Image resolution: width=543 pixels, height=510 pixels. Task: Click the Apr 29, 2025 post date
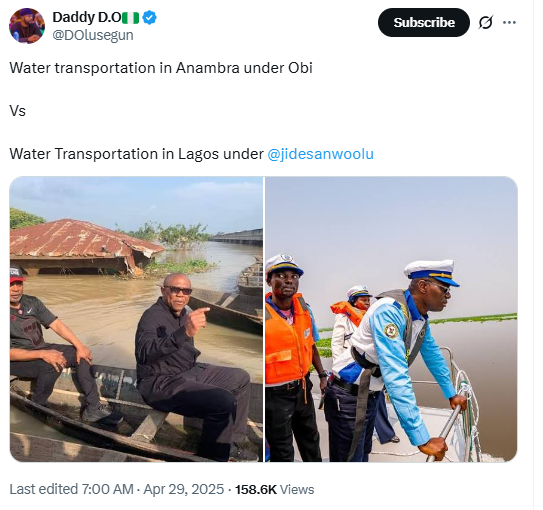(x=184, y=489)
